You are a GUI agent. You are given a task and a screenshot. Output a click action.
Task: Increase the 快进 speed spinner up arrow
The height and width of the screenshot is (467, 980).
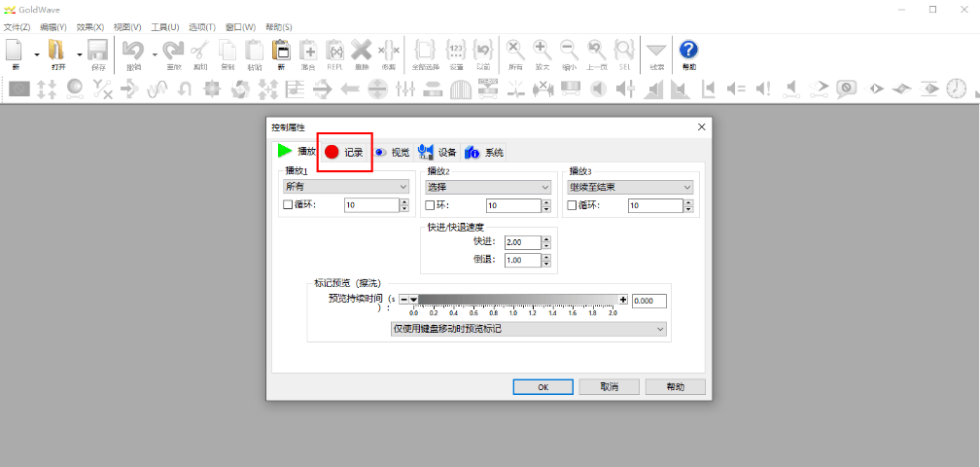click(x=546, y=238)
